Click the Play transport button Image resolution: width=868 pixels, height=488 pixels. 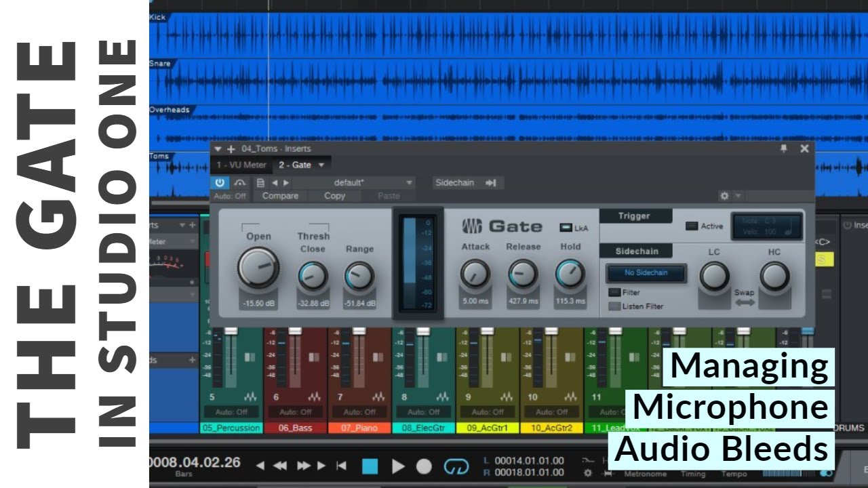398,466
